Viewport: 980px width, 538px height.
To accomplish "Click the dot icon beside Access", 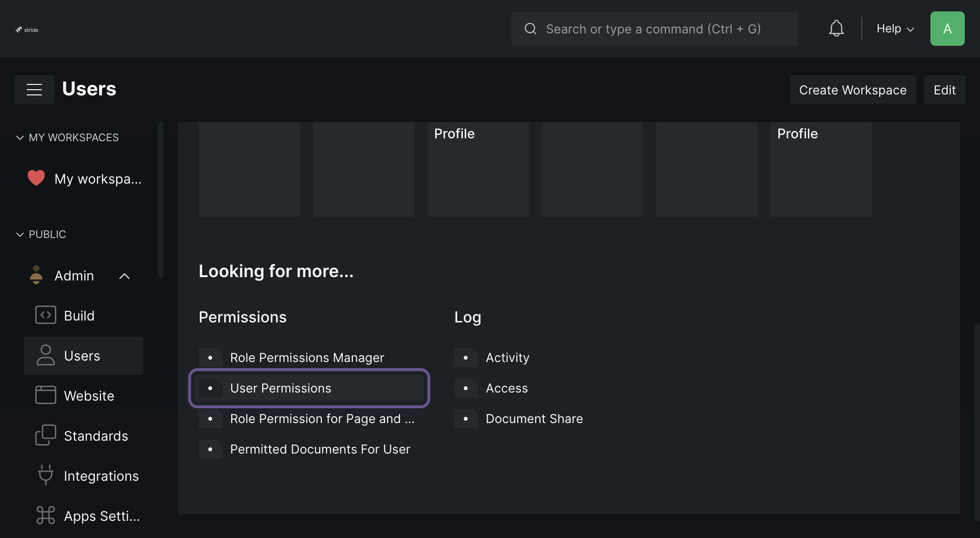I will [x=466, y=388].
